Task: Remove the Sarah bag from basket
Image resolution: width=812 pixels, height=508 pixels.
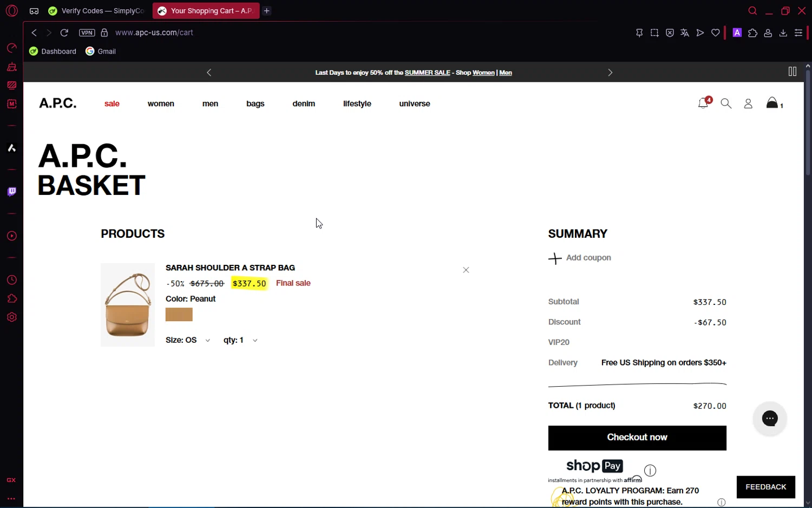Action: 466,270
